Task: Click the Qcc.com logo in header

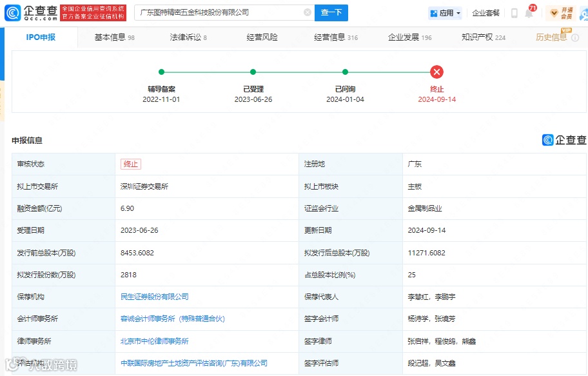Action: click(31, 13)
